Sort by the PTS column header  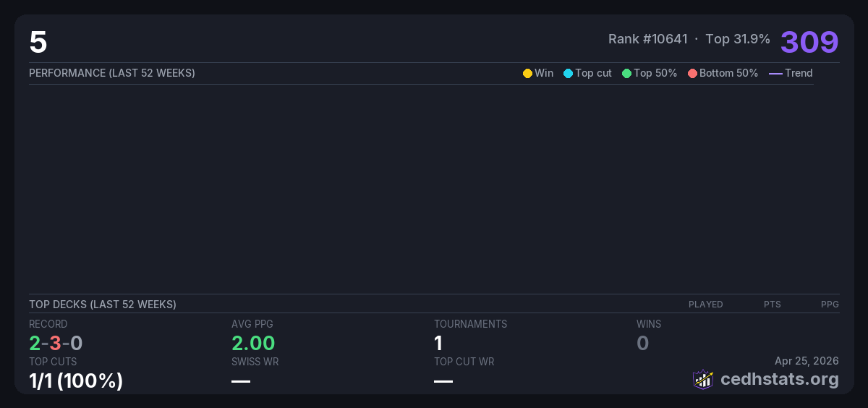[772, 305]
